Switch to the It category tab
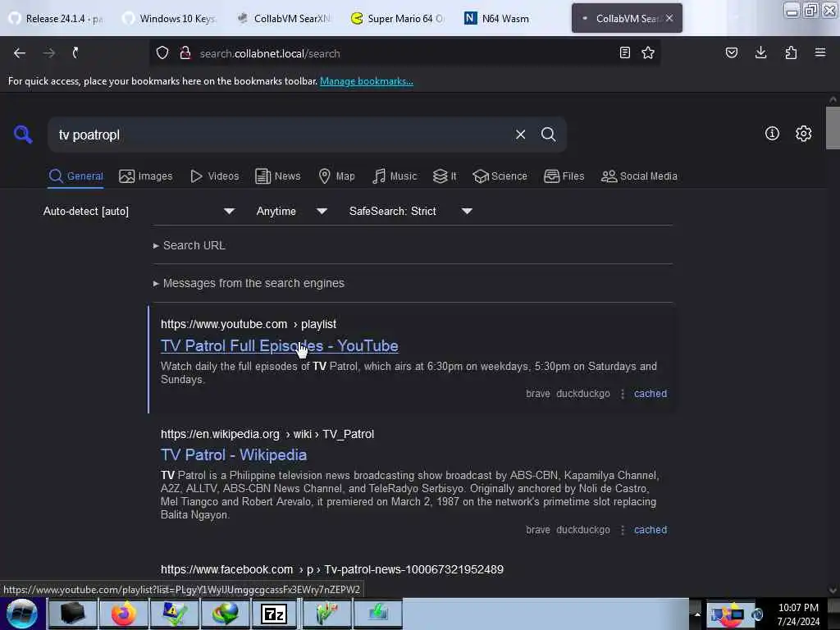 click(x=445, y=176)
